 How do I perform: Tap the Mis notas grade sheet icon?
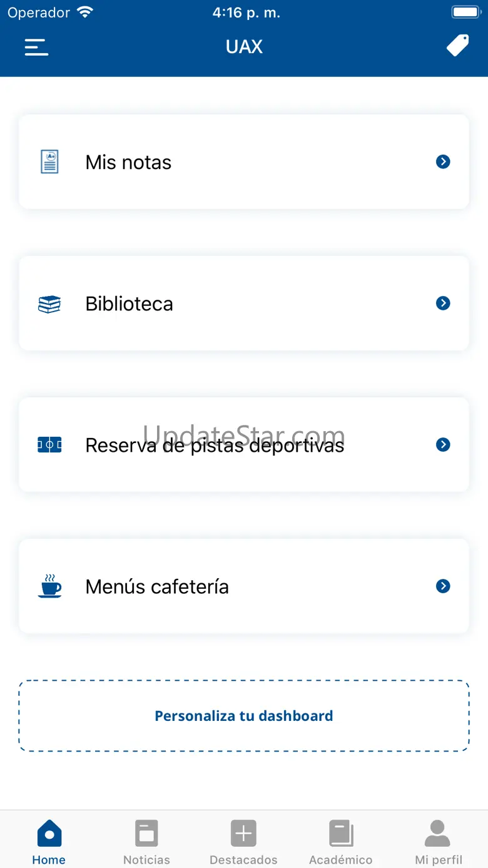(x=49, y=162)
